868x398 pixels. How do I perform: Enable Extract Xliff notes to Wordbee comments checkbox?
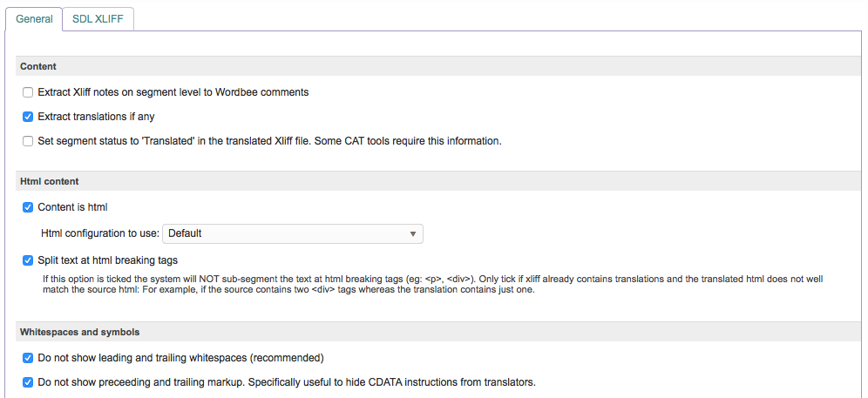tap(28, 92)
